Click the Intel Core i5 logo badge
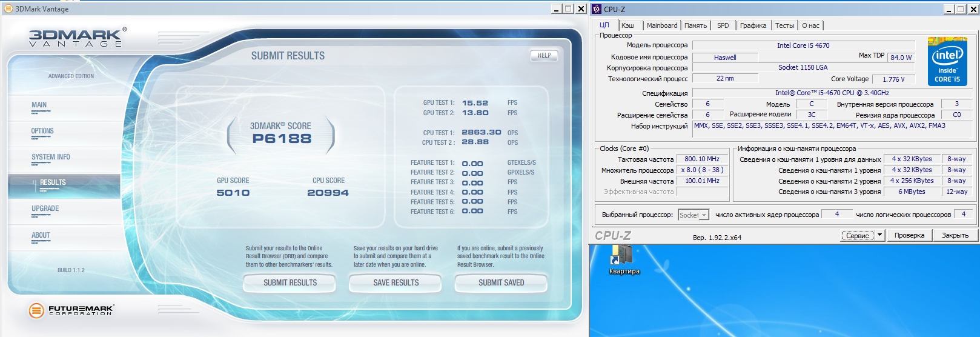 point(947,62)
